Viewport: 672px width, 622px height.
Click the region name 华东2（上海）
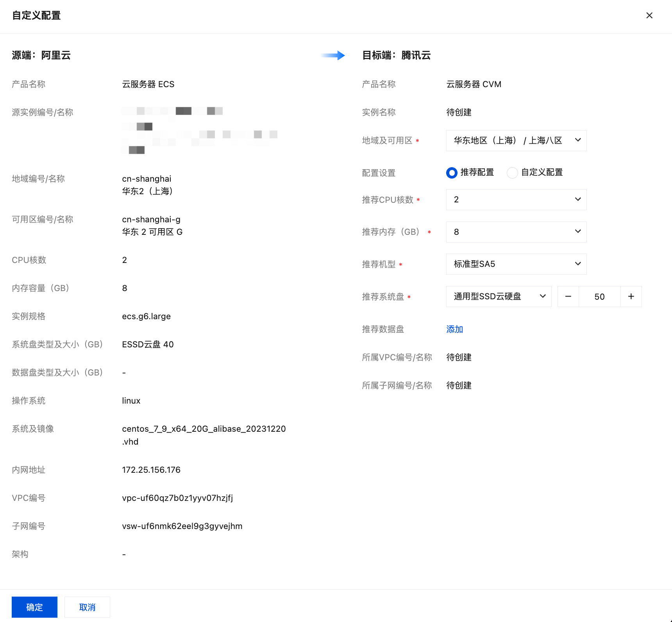(148, 191)
